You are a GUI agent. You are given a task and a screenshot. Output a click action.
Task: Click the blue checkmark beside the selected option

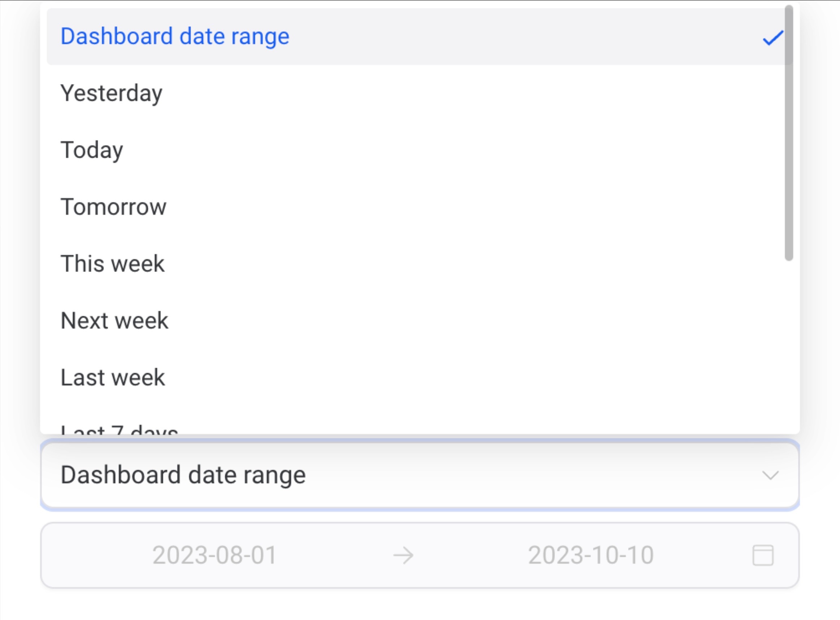(x=772, y=38)
